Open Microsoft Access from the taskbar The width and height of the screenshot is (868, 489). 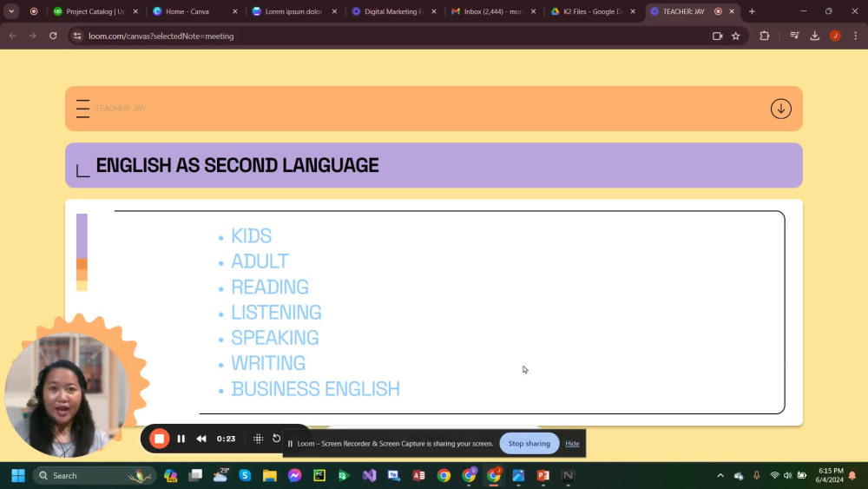coord(419,476)
